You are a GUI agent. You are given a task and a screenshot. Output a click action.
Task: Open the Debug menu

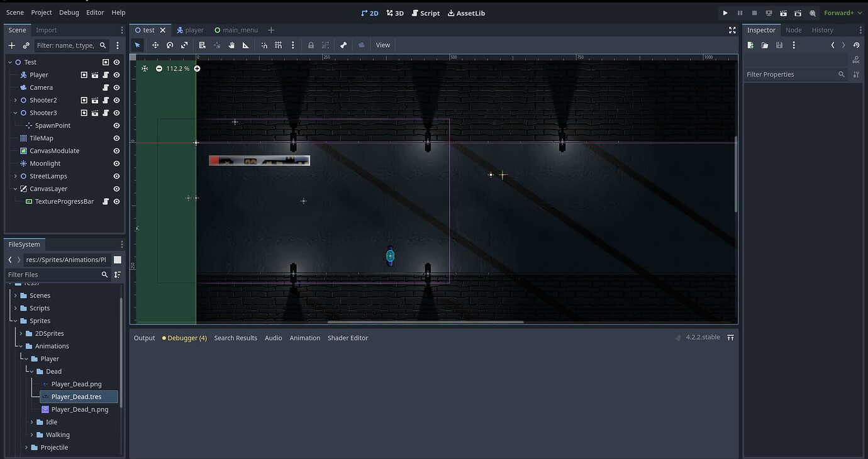[x=69, y=12]
